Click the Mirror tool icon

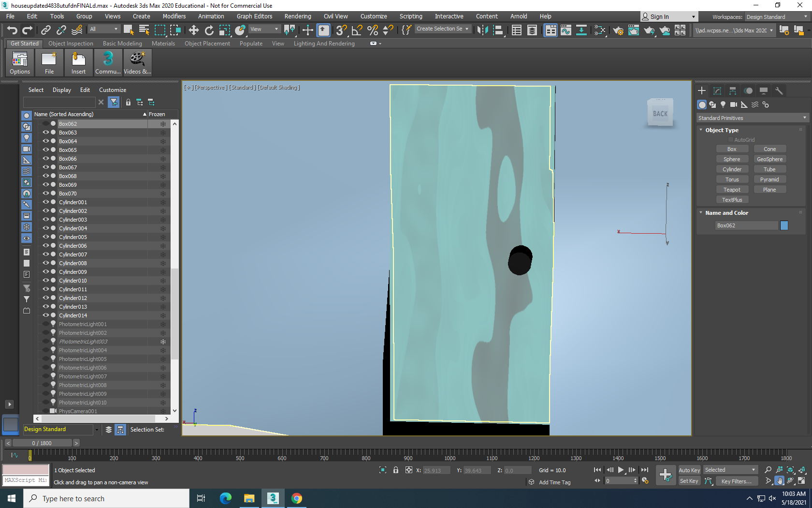(x=482, y=30)
